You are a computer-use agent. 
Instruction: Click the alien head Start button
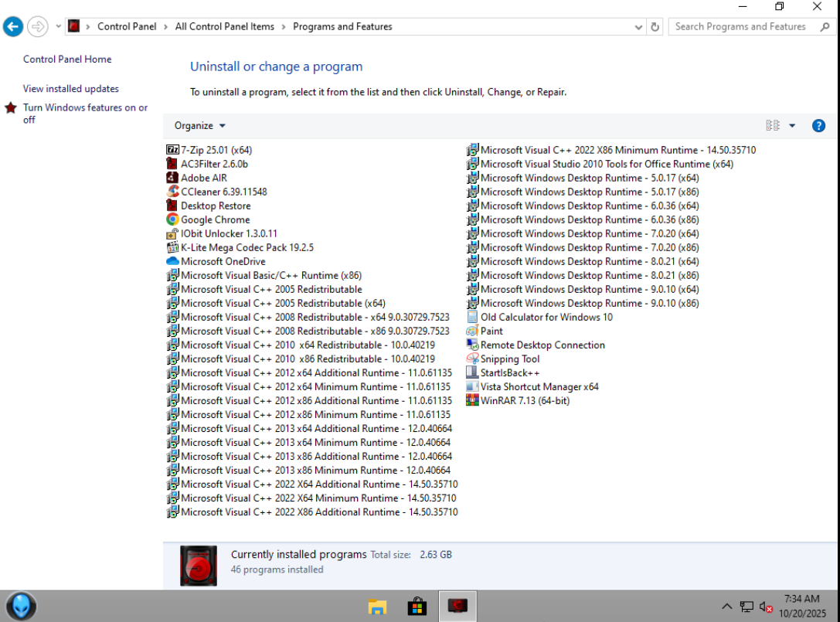pos(22,607)
